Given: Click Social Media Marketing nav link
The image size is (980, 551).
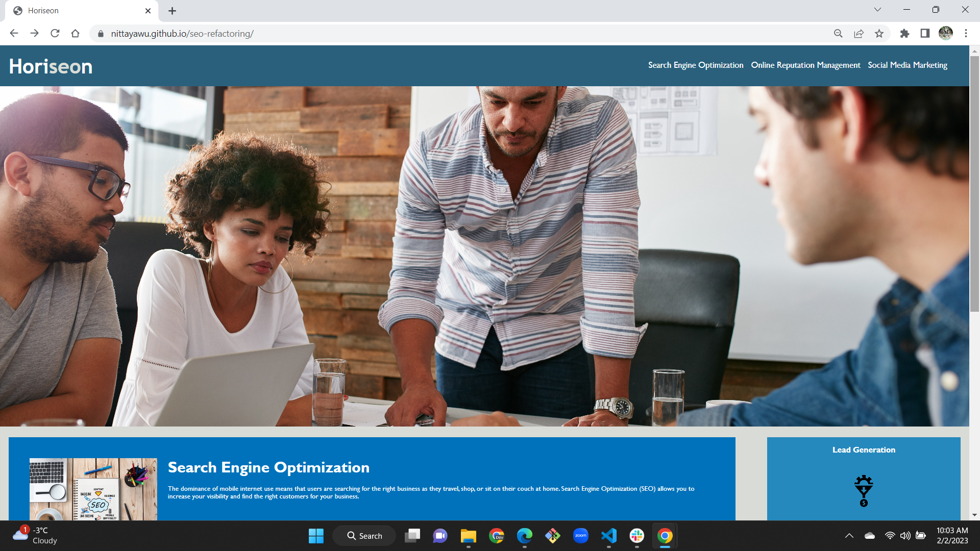Looking at the screenshot, I should [x=907, y=65].
